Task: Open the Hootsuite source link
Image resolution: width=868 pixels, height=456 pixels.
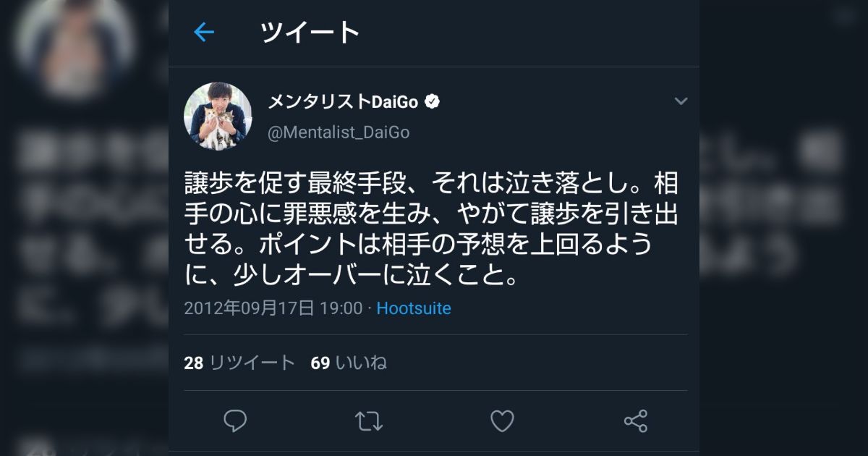Action: coord(413,308)
